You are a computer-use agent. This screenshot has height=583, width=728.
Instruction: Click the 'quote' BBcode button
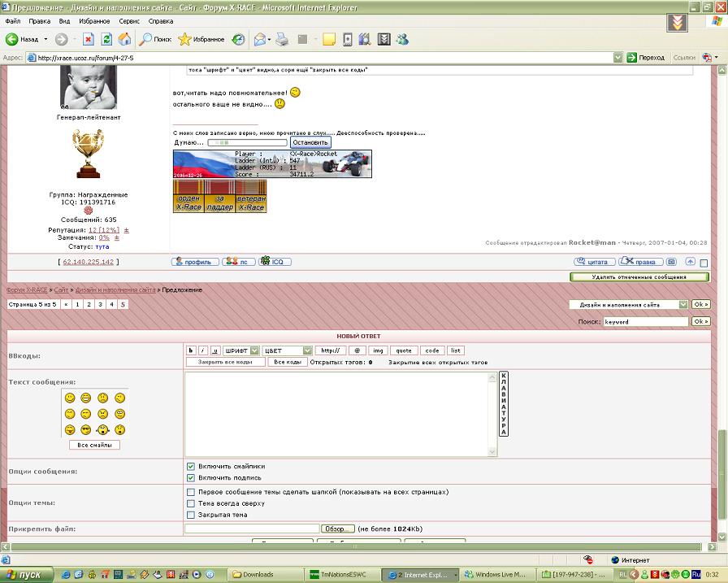(404, 350)
